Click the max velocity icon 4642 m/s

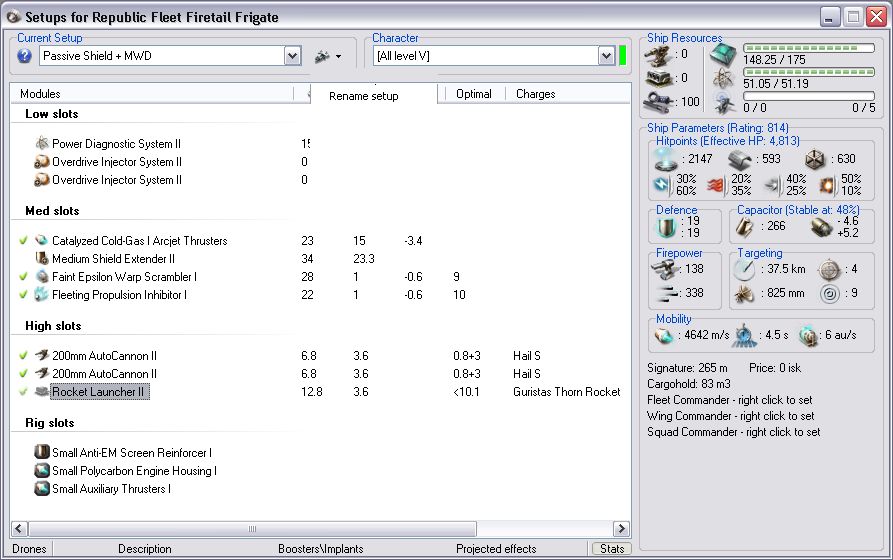click(663, 336)
